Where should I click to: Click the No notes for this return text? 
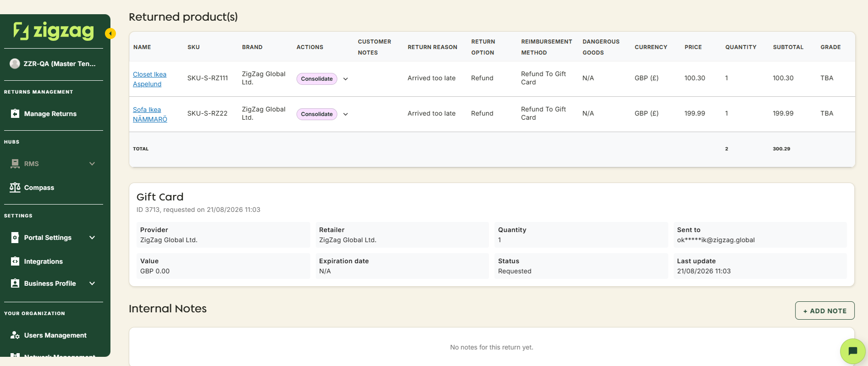click(x=492, y=347)
